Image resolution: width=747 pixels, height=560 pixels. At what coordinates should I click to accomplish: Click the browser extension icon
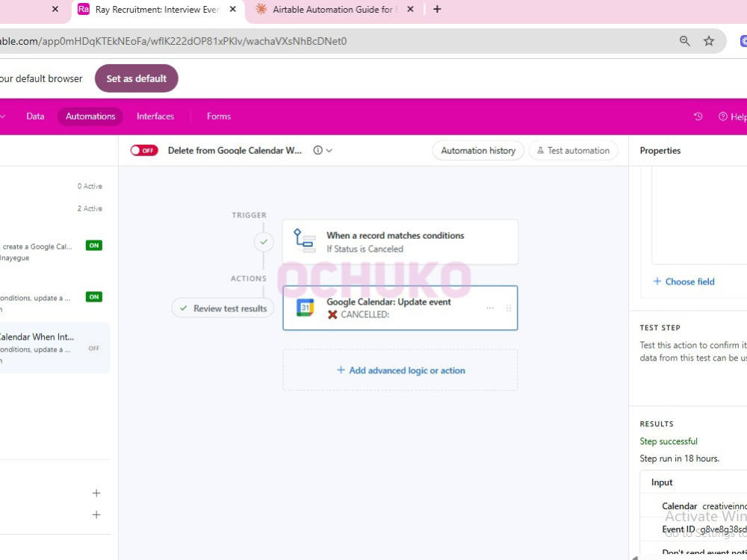743,41
